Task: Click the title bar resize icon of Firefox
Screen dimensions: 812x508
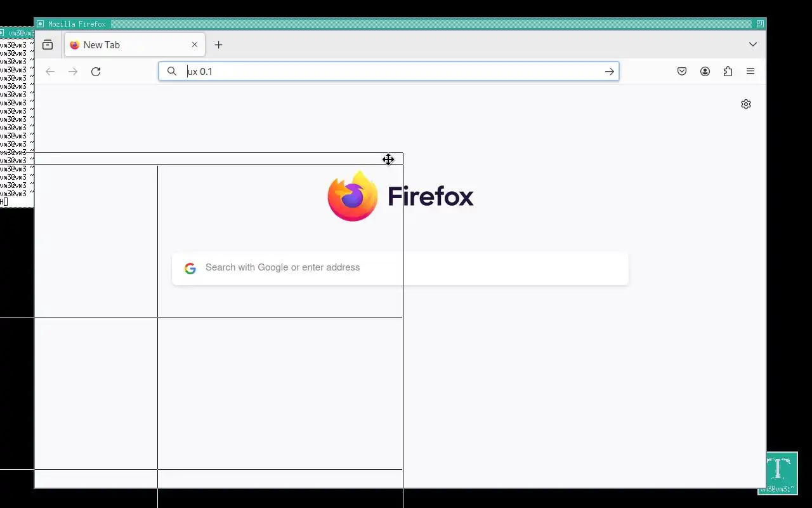Action: [759, 24]
